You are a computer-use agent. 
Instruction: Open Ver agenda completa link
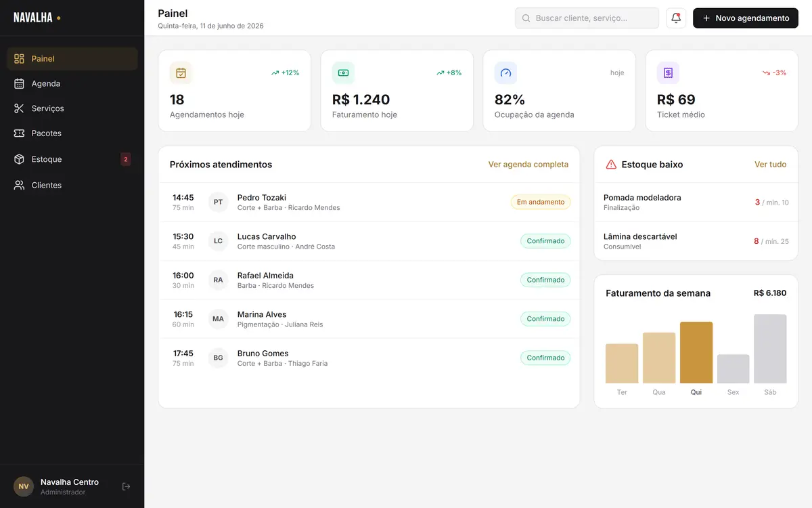528,165
